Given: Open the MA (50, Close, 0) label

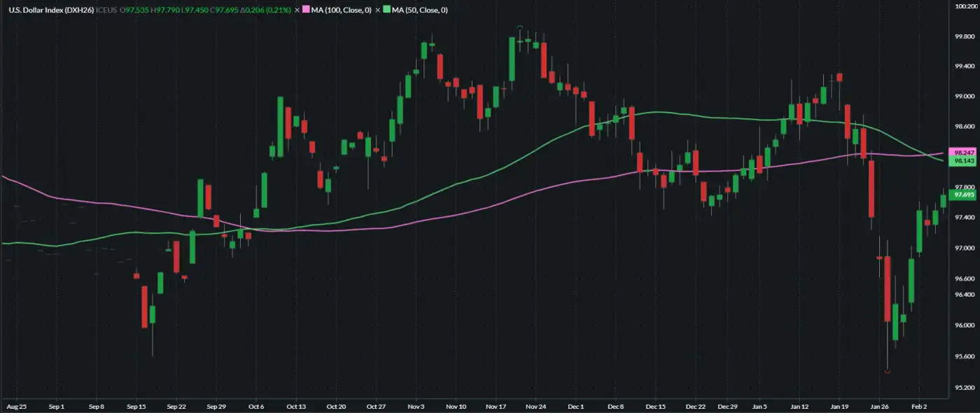Looking at the screenshot, I should pyautogui.click(x=420, y=10).
